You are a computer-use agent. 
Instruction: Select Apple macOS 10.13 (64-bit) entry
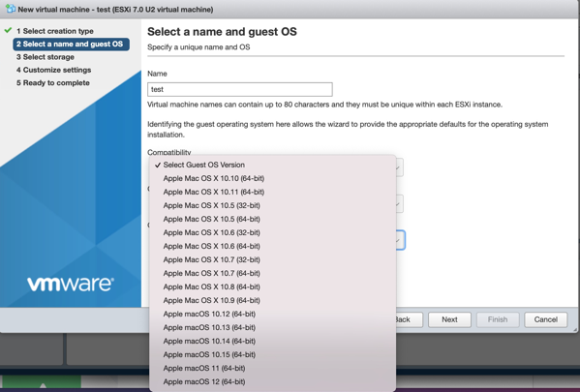[x=273, y=328]
